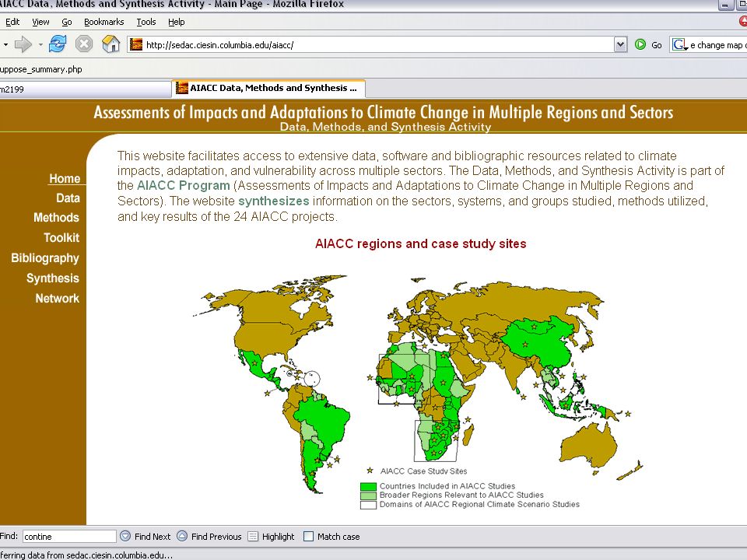This screenshot has width=747, height=560.
Task: Open the Forward button history dropdown arrow
Action: point(40,45)
